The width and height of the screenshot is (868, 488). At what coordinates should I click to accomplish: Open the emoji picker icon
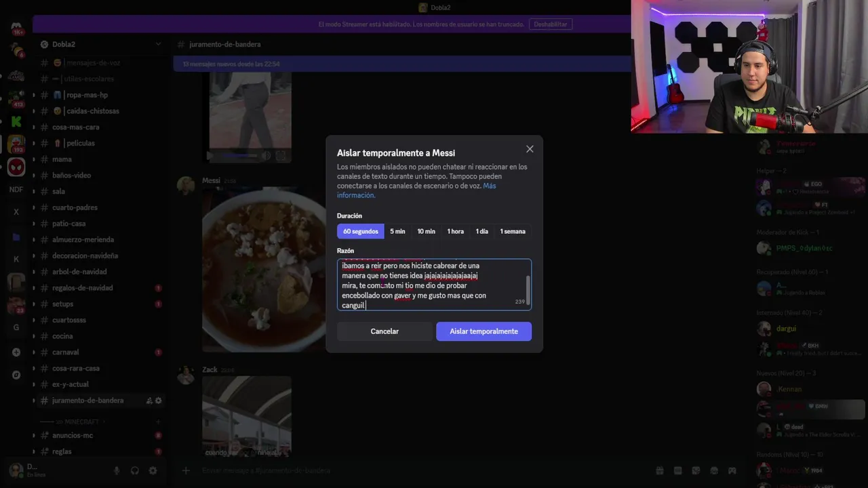[714, 470]
